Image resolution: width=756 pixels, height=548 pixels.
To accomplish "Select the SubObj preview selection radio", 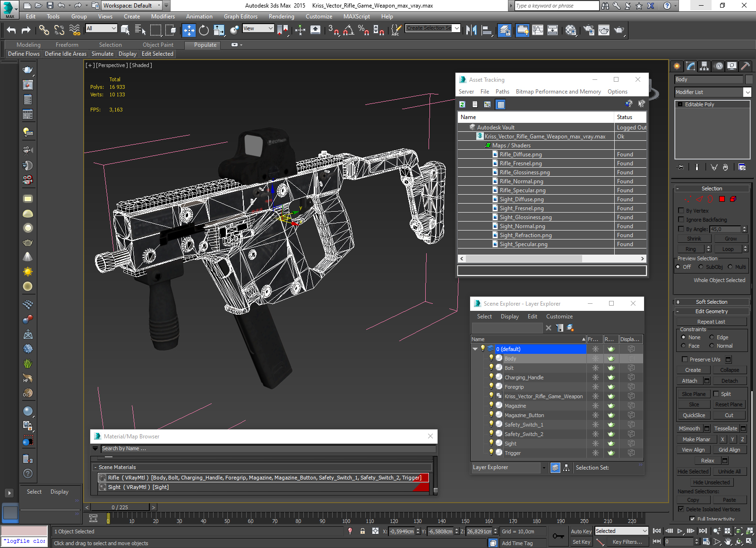I will [701, 267].
